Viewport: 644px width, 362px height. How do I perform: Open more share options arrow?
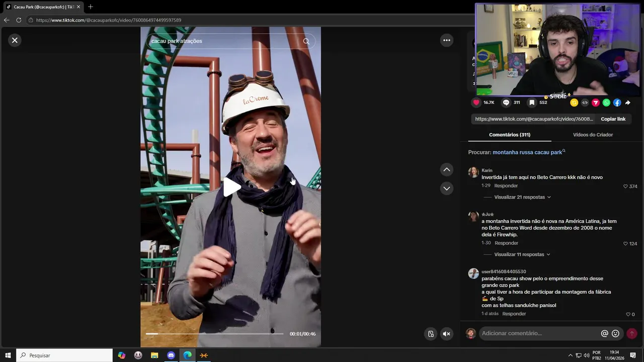pos(628,103)
